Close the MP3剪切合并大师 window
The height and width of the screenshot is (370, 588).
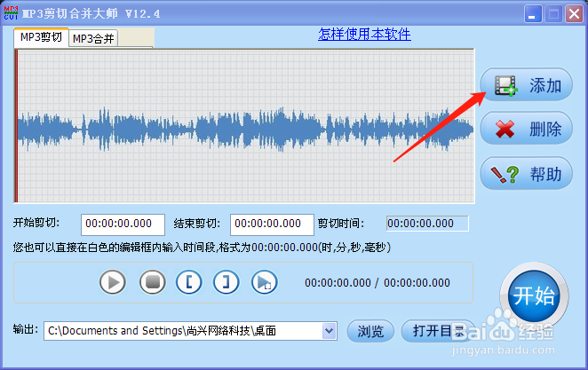pyautogui.click(x=574, y=14)
